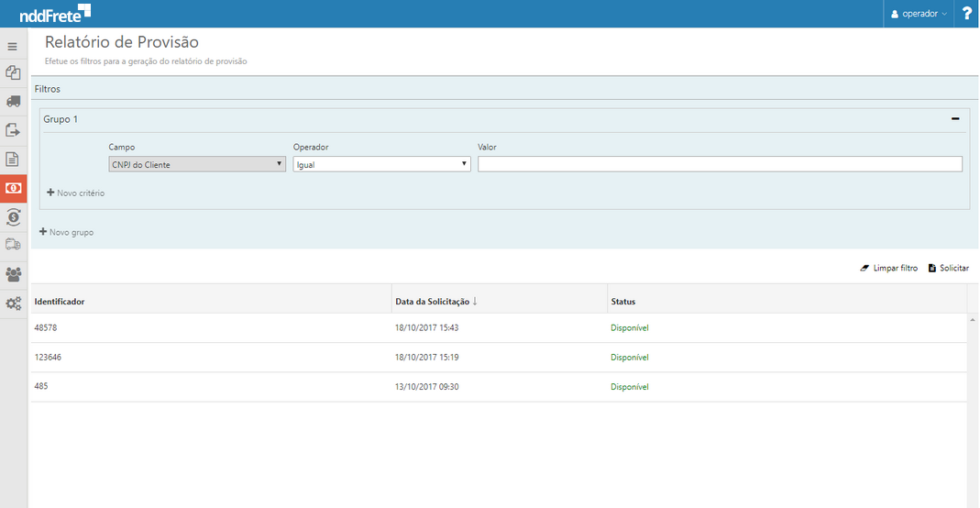The width and height of the screenshot is (980, 508).
Task: Open the hamburger menu in the sidebar
Action: 13,46
